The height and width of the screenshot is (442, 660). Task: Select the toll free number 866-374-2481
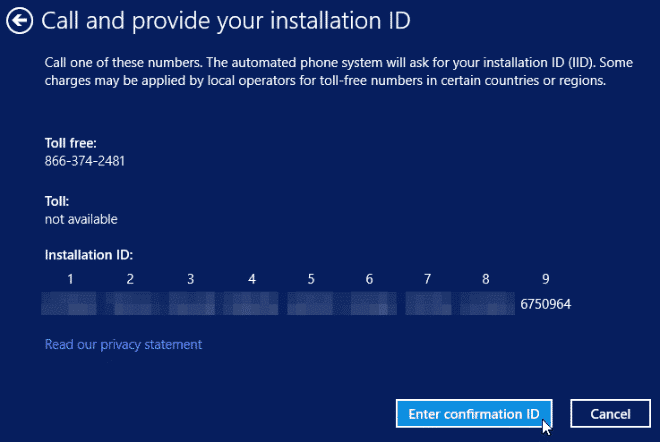85,160
